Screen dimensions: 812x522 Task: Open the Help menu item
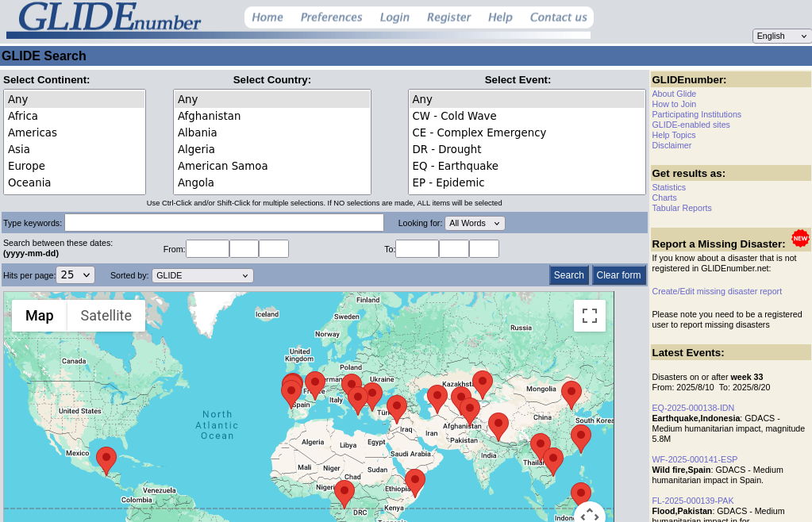500,17
